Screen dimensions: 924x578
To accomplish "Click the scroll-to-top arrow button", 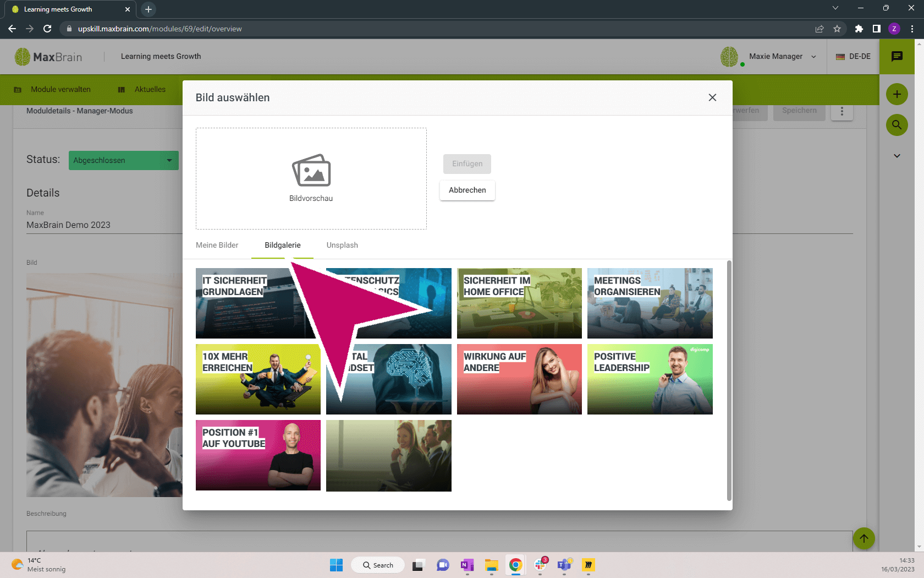I will 864,538.
